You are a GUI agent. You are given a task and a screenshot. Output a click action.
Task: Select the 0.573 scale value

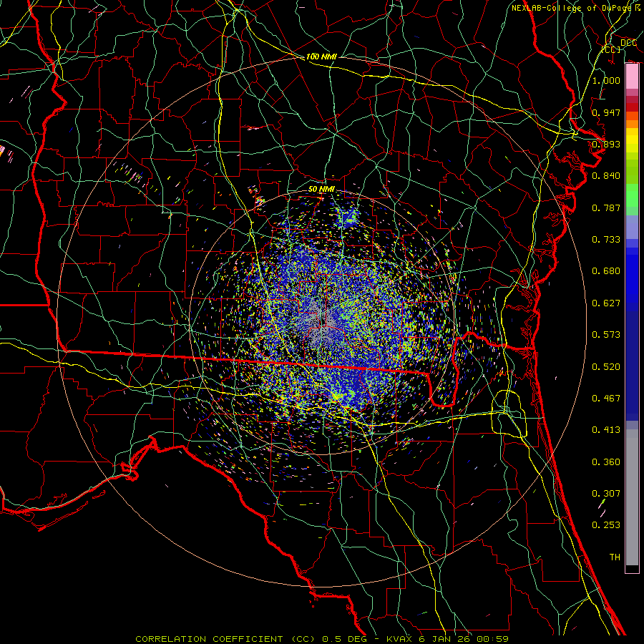coord(606,334)
